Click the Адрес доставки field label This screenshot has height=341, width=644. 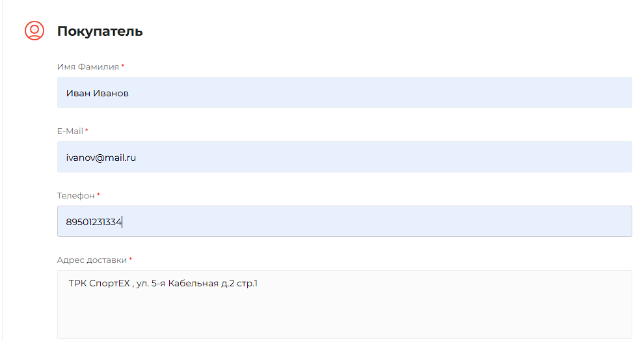[92, 260]
